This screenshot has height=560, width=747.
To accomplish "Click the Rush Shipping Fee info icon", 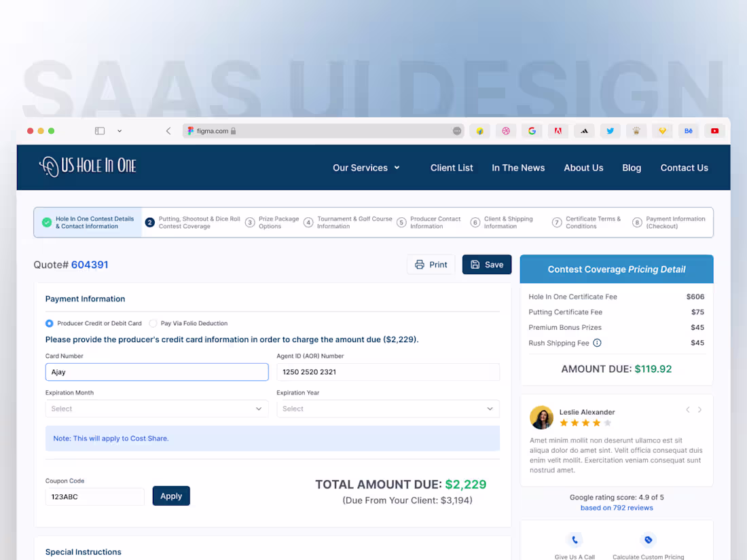I will tap(597, 343).
